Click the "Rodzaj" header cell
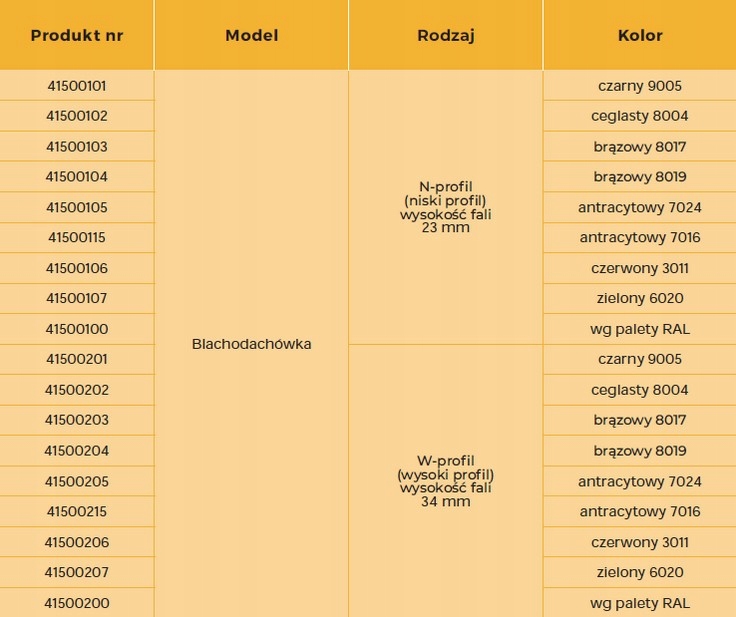This screenshot has width=736, height=617. pos(445,36)
